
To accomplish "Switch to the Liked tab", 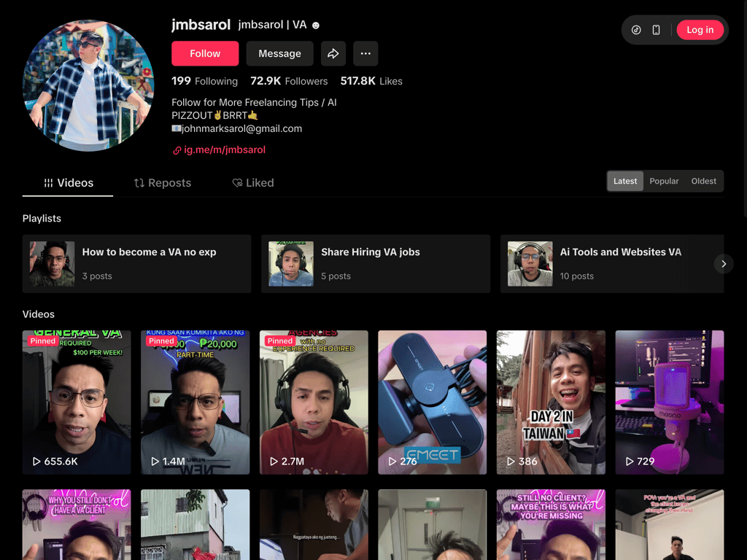I will pos(253,183).
